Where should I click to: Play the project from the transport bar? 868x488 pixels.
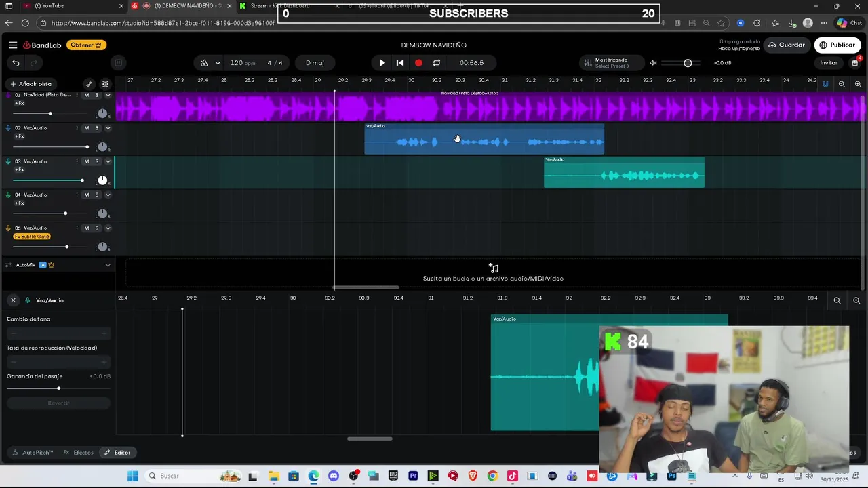click(382, 63)
